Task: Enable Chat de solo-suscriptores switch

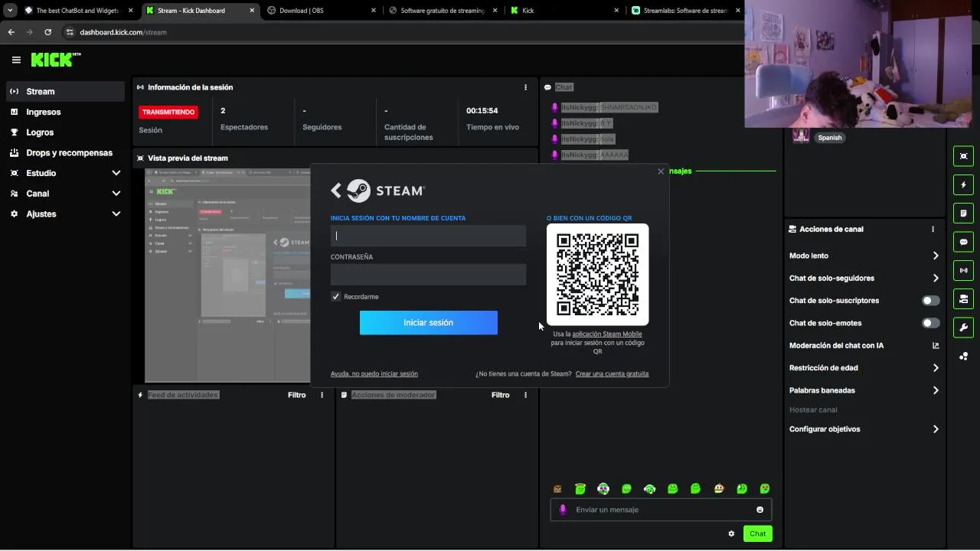Action: click(930, 301)
